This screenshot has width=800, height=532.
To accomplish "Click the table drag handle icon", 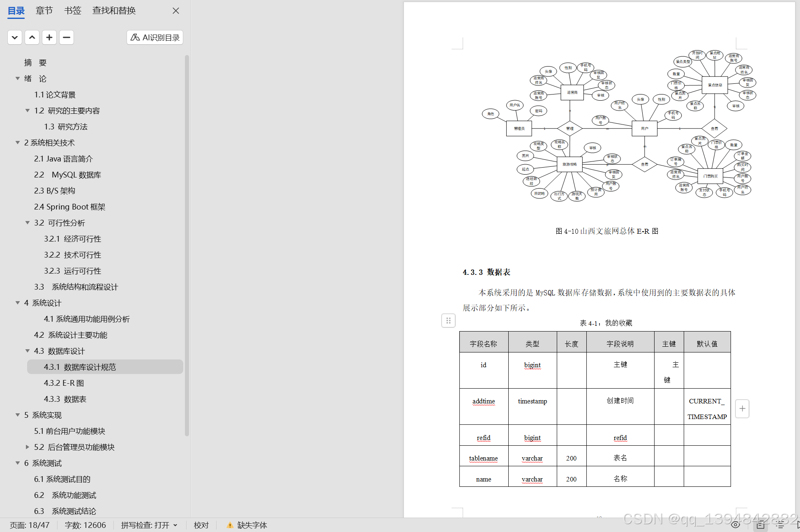I will tap(448, 320).
